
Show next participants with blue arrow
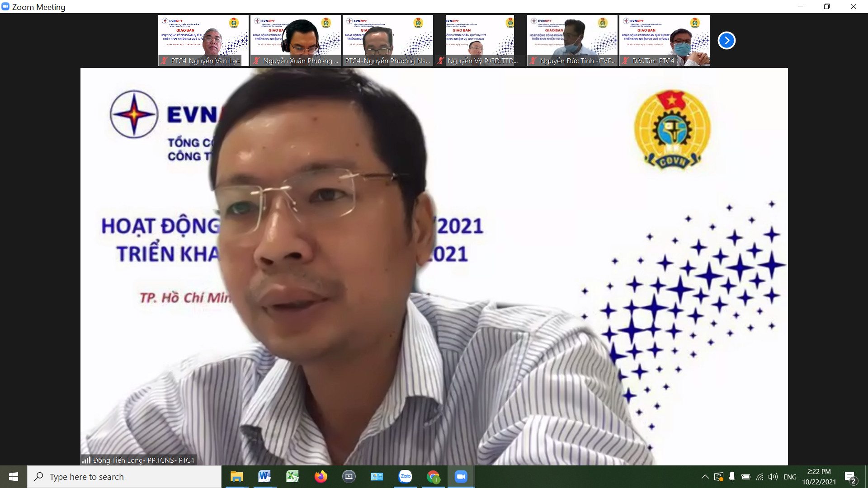tap(726, 41)
